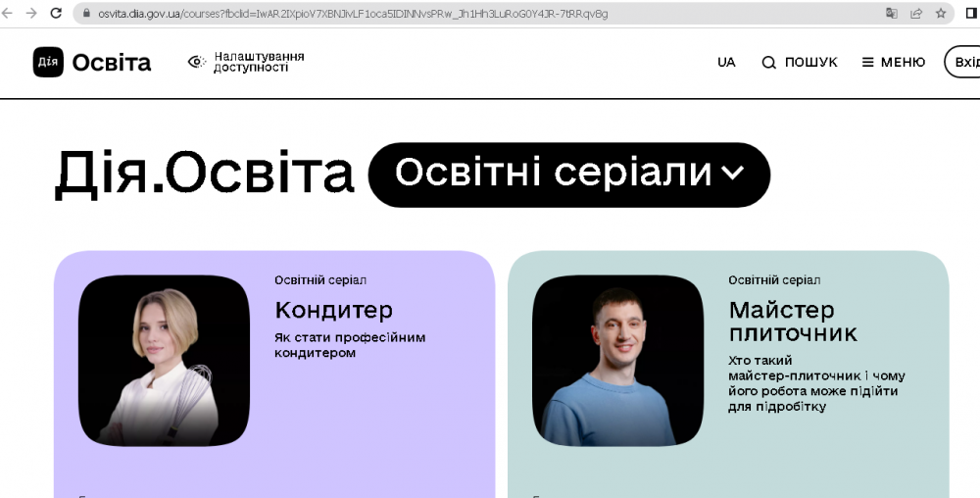Toggle accessibility settings (Налаштування доступності)

tap(246, 62)
